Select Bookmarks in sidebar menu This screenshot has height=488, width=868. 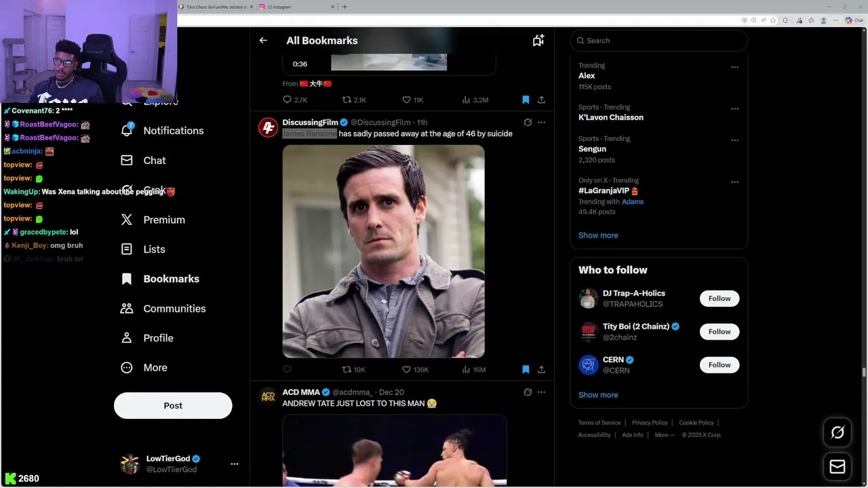[160, 279]
